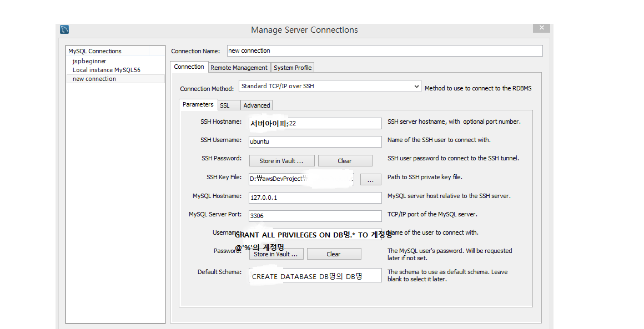Viewport: 644px width, 329px height.
Task: Open the System Profile tab
Action: (293, 68)
